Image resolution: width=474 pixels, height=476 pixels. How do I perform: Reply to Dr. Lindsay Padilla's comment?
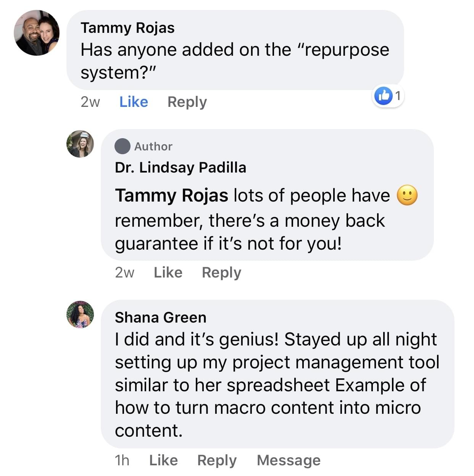[x=221, y=273]
